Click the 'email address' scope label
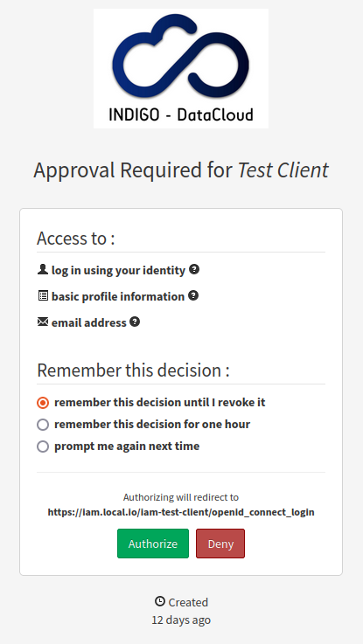The image size is (363, 644). pos(89,322)
